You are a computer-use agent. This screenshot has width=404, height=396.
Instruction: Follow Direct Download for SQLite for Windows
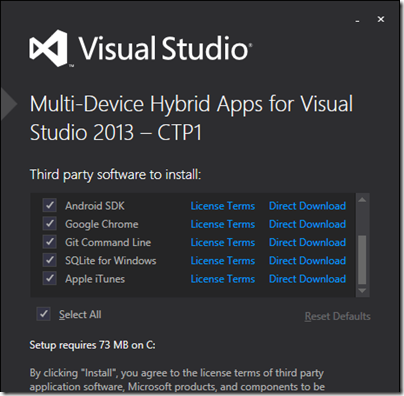(307, 260)
